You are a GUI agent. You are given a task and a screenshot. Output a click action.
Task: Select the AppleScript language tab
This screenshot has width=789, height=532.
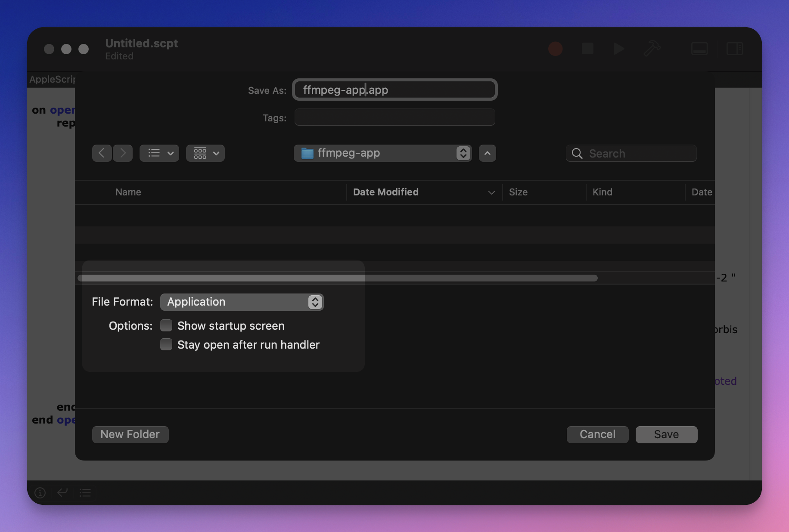pos(53,79)
